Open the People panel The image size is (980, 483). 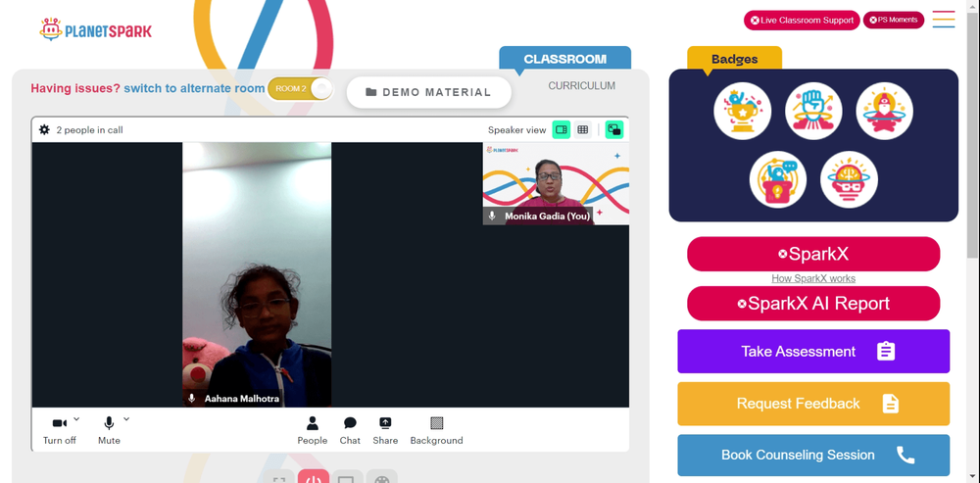tap(313, 430)
